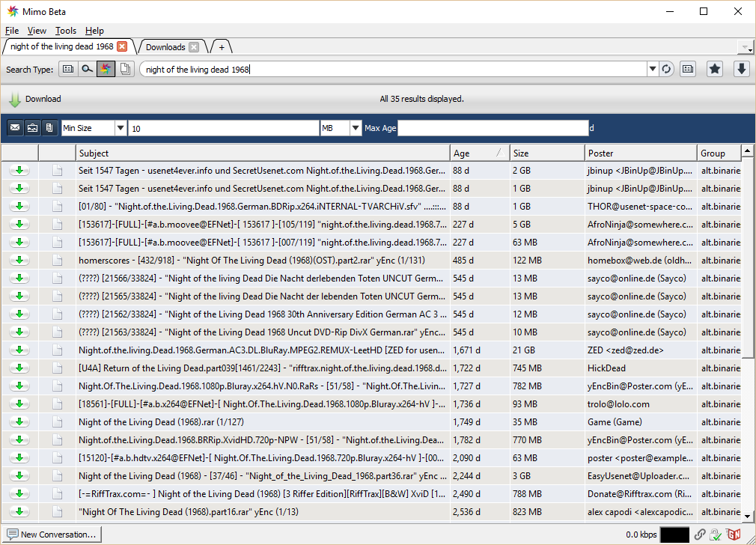The image size is (756, 545).
Task: Click the refresh search icon
Action: (666, 69)
